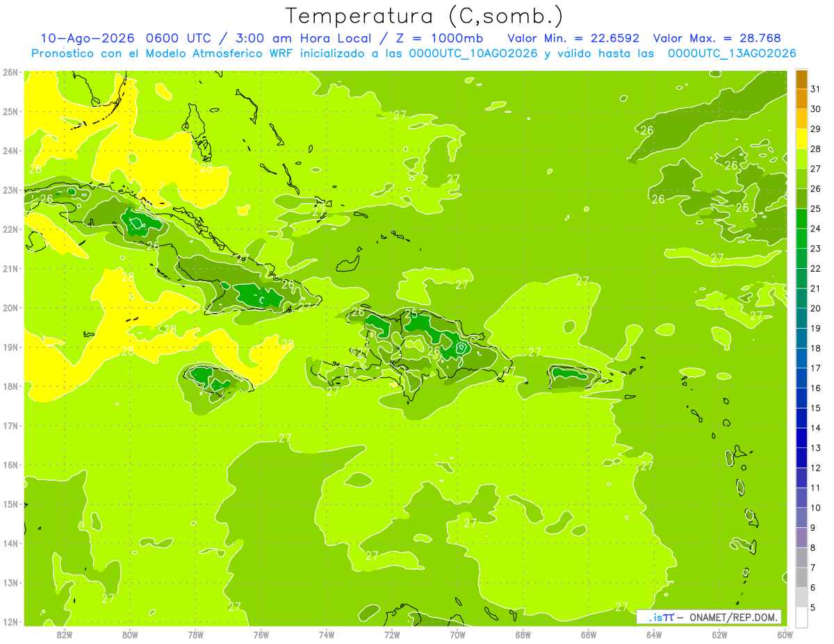Click the '29' value on the color scale

coord(815,129)
